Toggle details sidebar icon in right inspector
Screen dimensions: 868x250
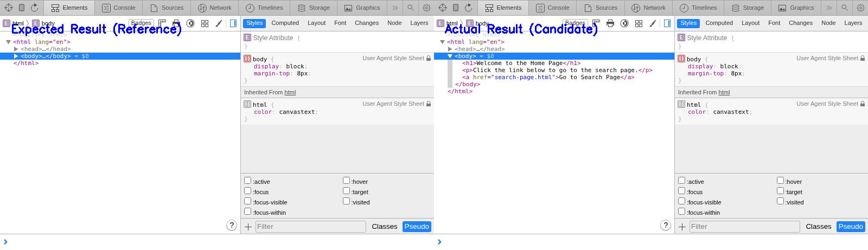pyautogui.click(x=667, y=23)
